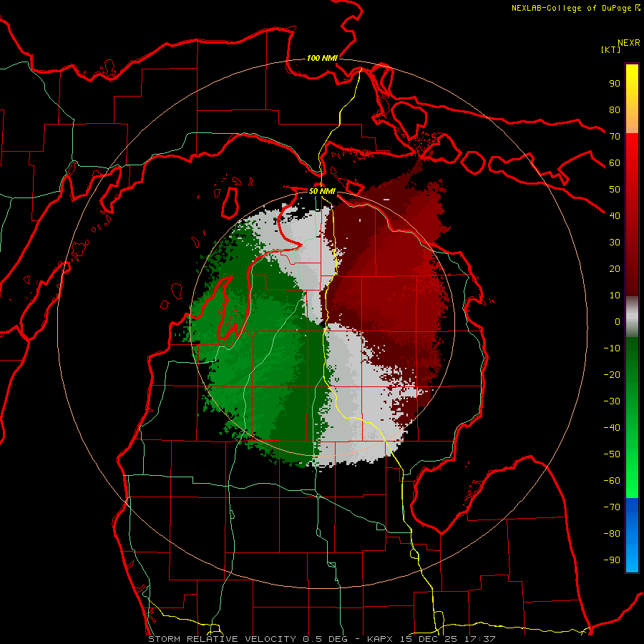Click the STORM RELATIVE VELOCITY product caption
Screen dimensions: 644x644
[x=321, y=639]
